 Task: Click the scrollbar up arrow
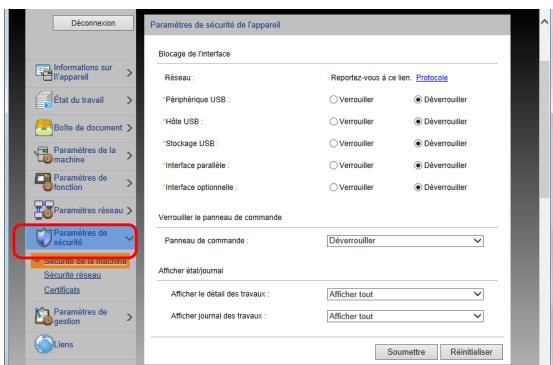pos(545,22)
